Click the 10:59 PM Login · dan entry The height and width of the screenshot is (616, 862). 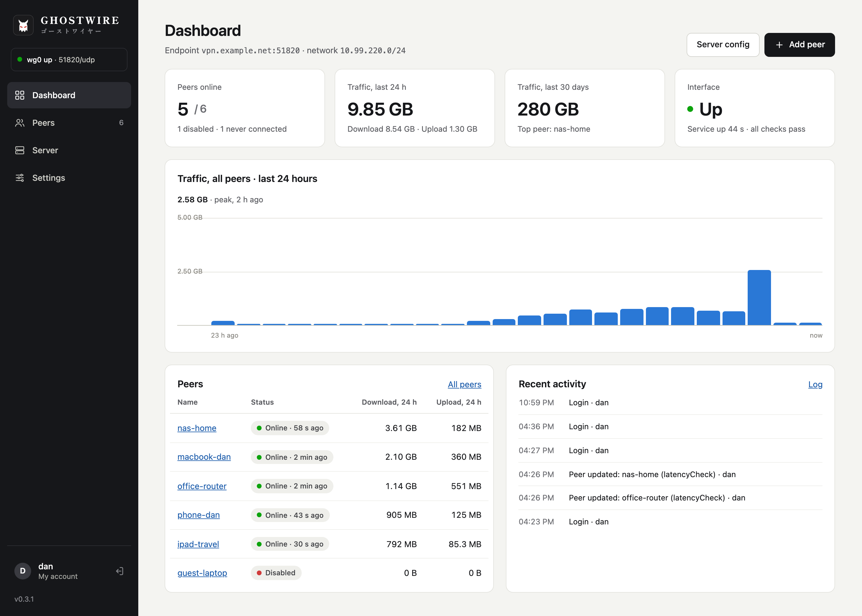670,403
